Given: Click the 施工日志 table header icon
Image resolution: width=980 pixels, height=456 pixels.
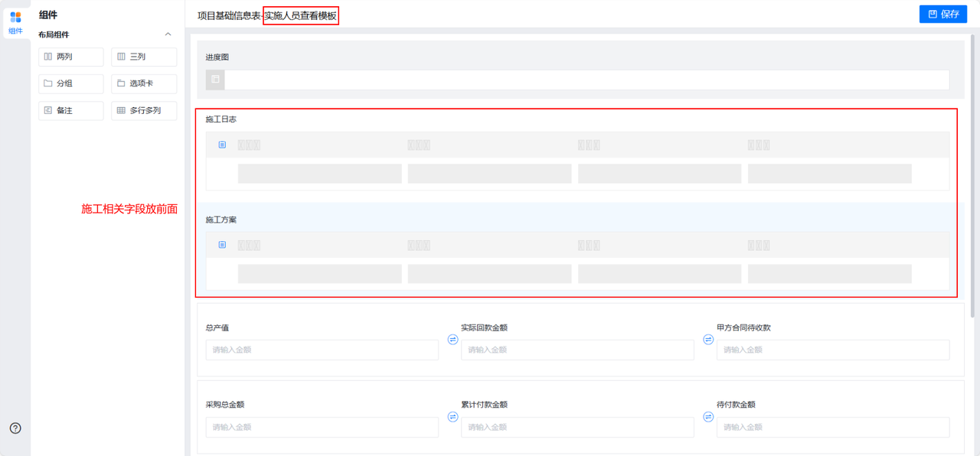Looking at the screenshot, I should pos(222,145).
